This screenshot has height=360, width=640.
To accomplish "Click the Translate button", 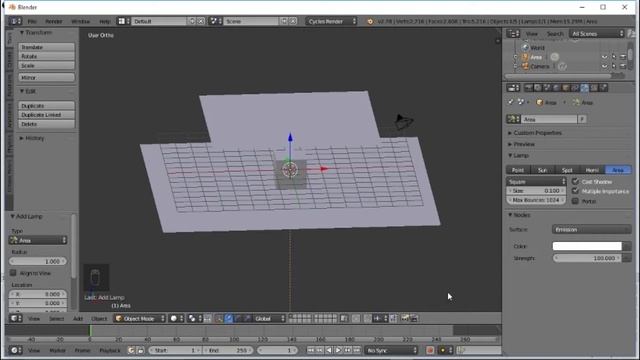I will [46, 47].
